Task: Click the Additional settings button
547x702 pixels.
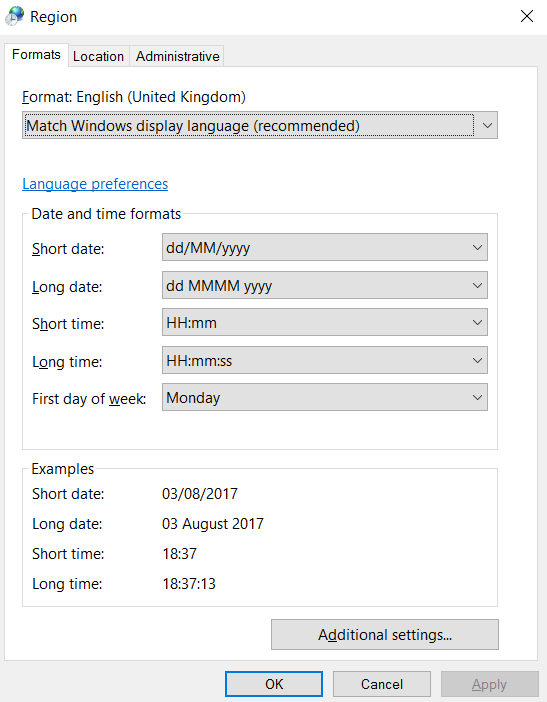Action: pos(385,635)
